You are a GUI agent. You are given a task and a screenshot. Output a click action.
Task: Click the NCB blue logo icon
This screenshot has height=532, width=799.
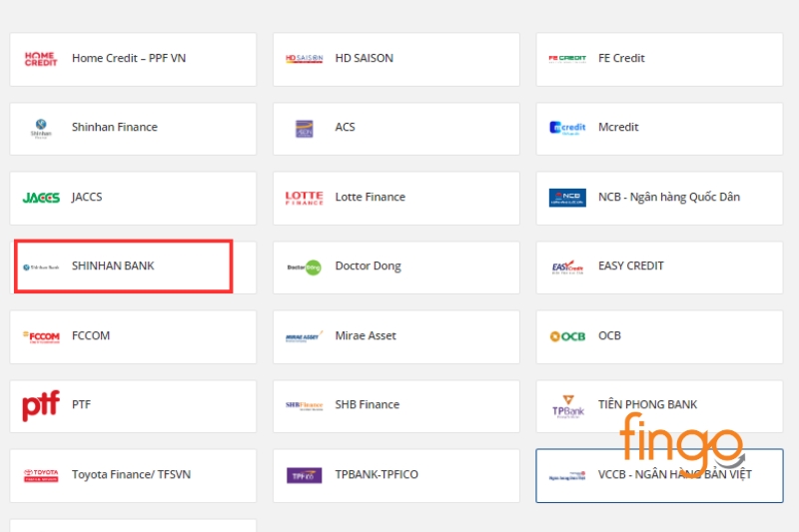[567, 198]
